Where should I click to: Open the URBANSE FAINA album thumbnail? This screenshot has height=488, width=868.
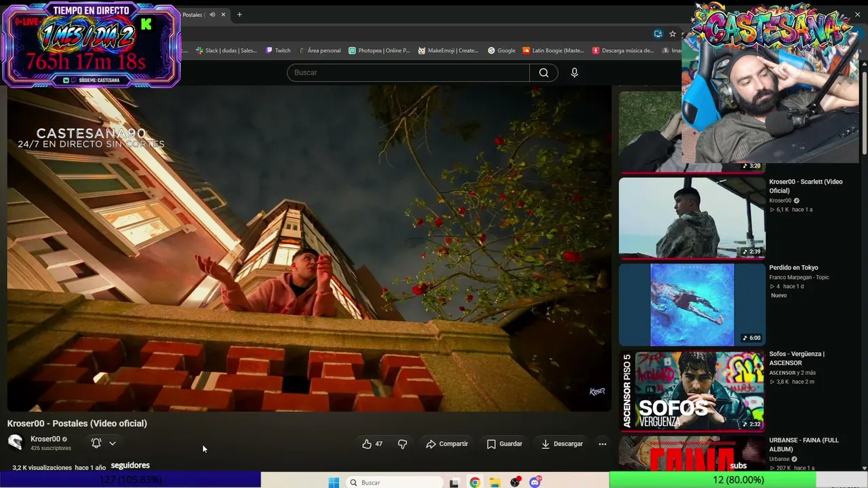tap(692, 453)
